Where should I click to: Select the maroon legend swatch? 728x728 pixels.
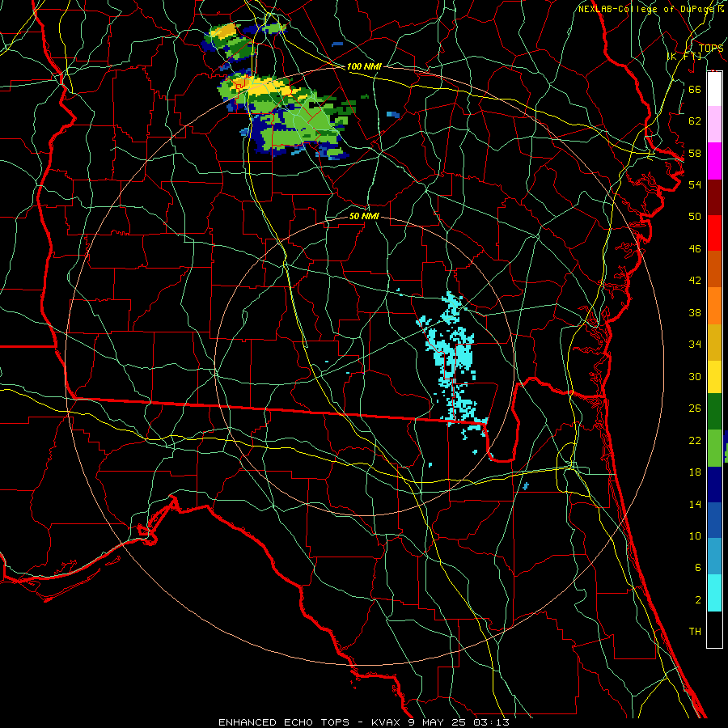714,197
